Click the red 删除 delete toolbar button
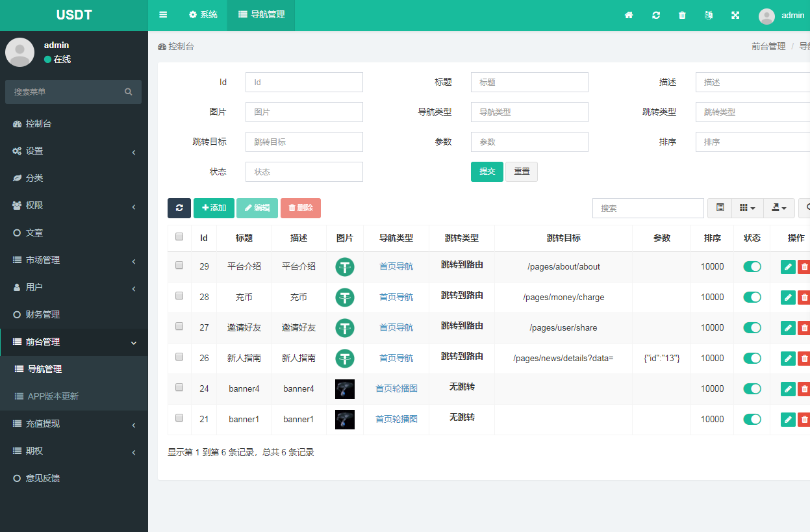 point(301,208)
